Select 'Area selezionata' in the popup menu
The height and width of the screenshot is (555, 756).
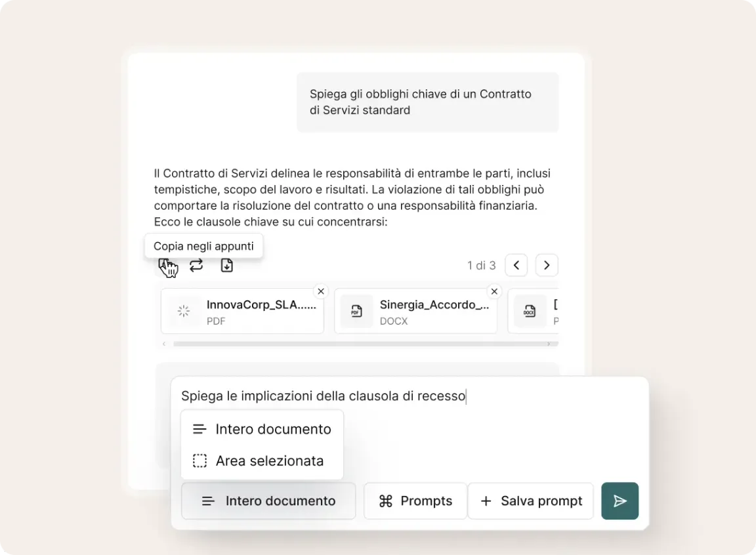click(x=262, y=461)
